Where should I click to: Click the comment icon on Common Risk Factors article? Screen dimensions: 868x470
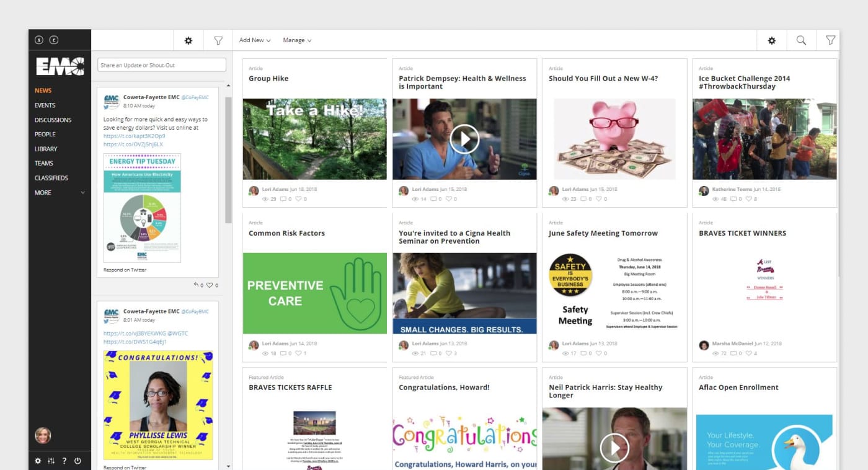tap(283, 353)
